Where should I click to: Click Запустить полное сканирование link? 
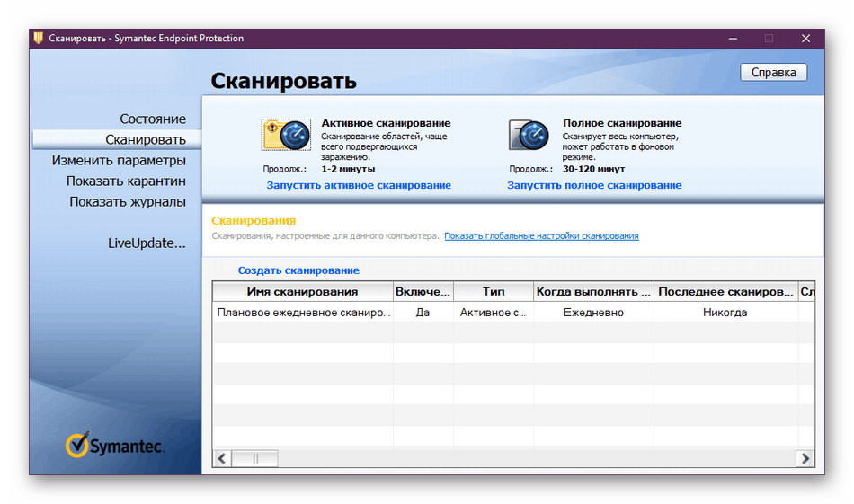(594, 185)
